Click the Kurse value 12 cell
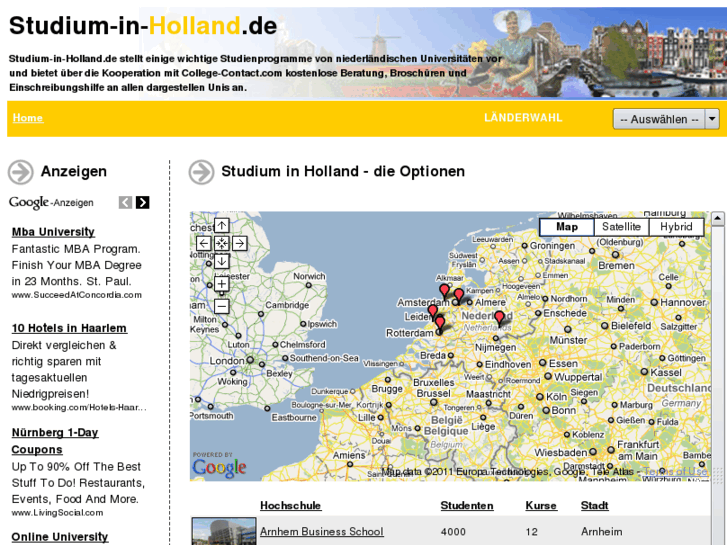Viewport: 727px width, 545px height. (531, 532)
